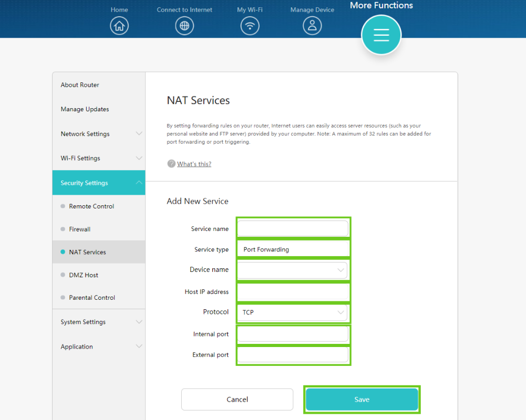The image size is (526, 420).
Task: Select Firewall in the sidebar
Action: click(80, 229)
